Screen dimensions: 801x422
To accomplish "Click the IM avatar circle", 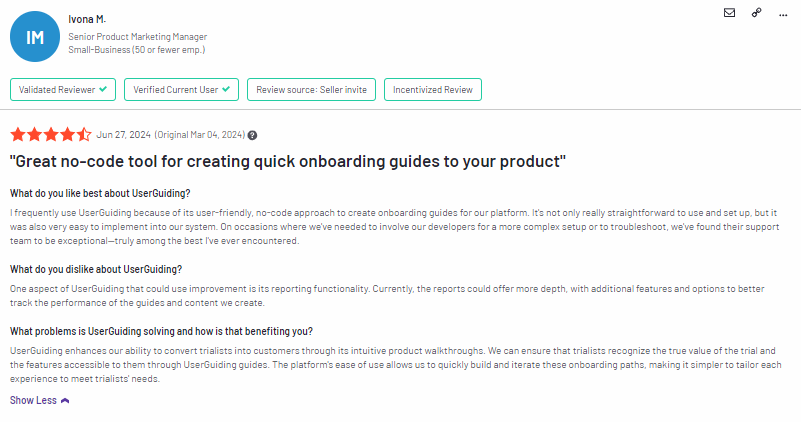I will [35, 37].
